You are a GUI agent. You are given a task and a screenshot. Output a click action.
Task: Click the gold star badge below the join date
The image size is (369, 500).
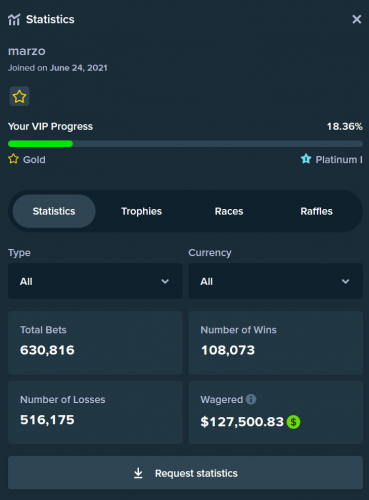[19, 96]
